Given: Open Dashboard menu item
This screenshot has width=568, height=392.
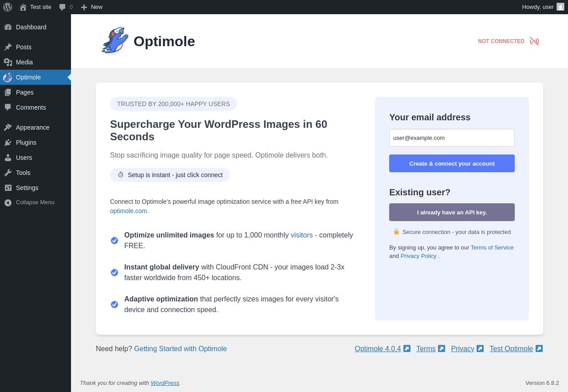Looking at the screenshot, I should (35, 27).
